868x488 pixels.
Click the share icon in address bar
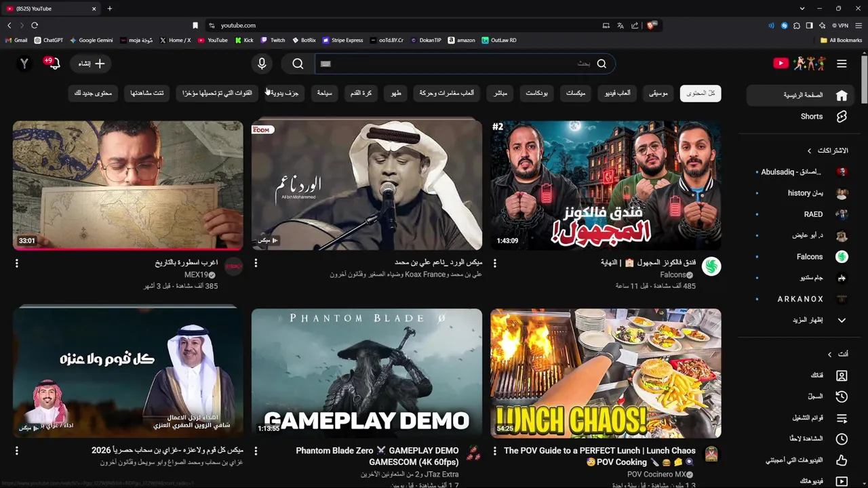coord(635,26)
